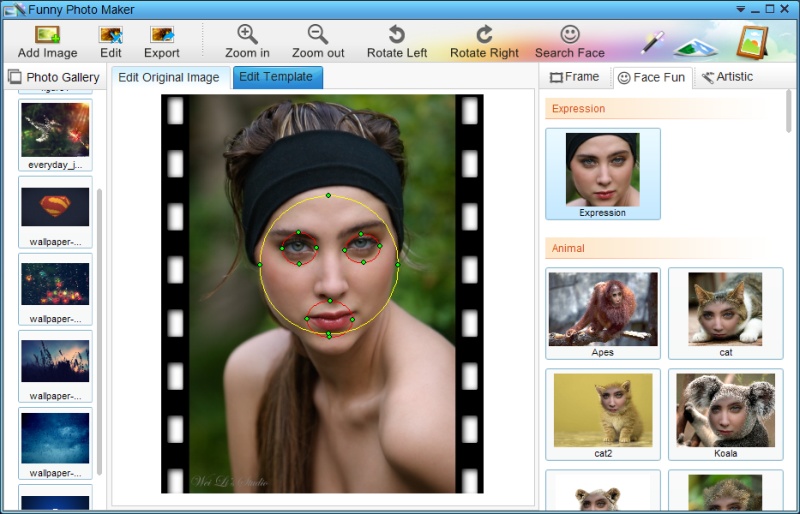Click the Funny Photo Maker app icon in title bar
The width and height of the screenshot is (800, 514).
click(13, 9)
